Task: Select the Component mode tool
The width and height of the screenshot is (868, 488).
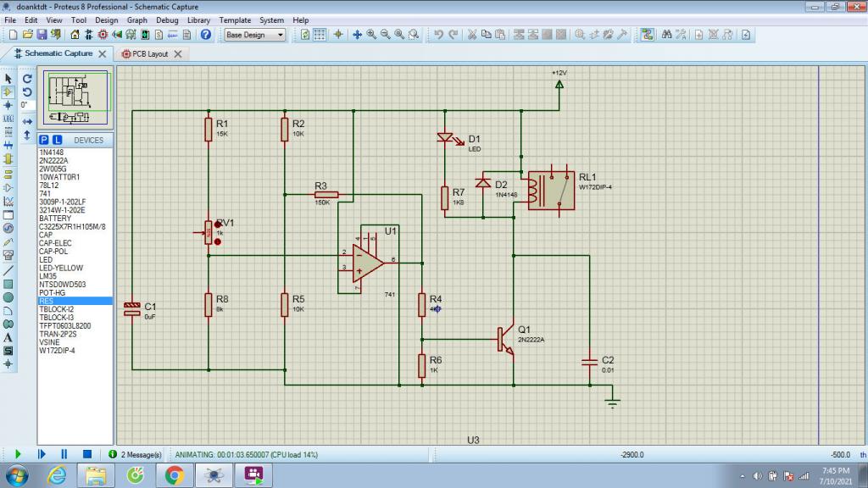Action: (8, 91)
